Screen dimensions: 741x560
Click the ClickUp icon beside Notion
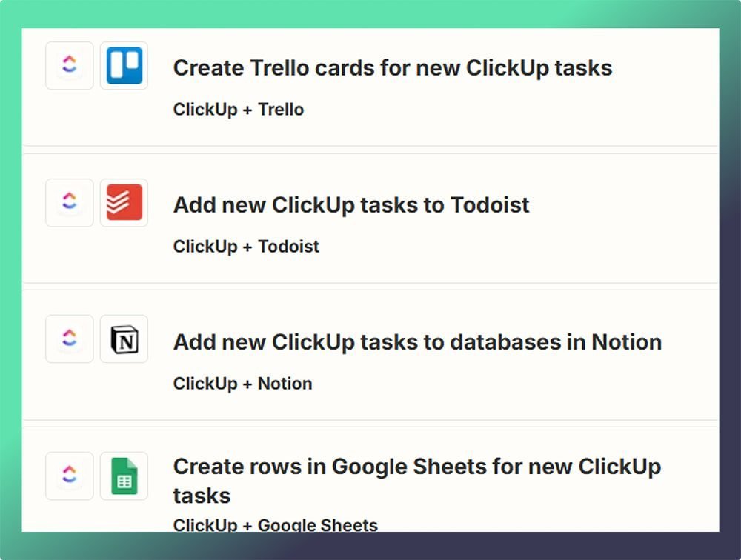(x=69, y=339)
